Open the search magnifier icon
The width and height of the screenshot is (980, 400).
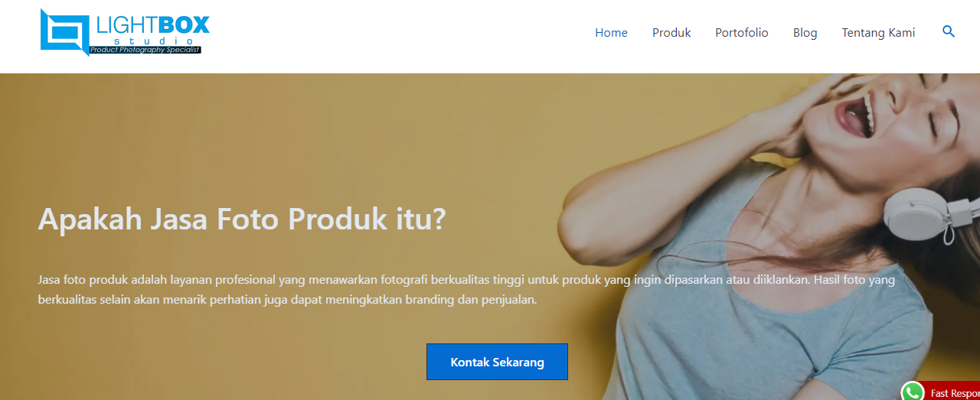click(x=949, y=32)
